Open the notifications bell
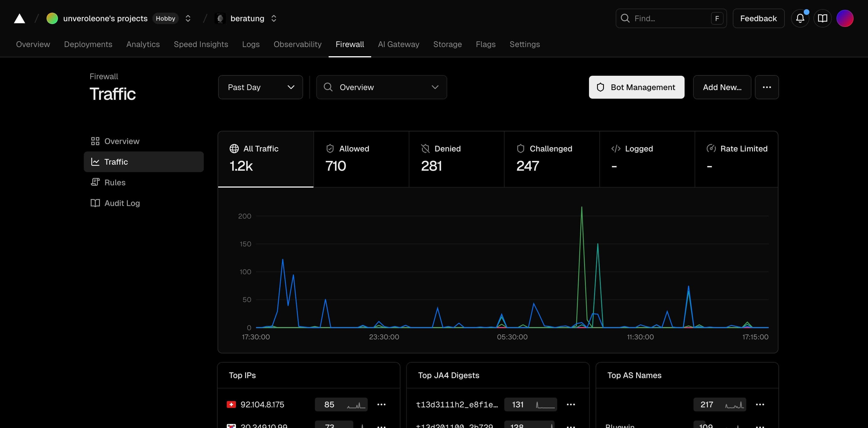 (x=800, y=19)
